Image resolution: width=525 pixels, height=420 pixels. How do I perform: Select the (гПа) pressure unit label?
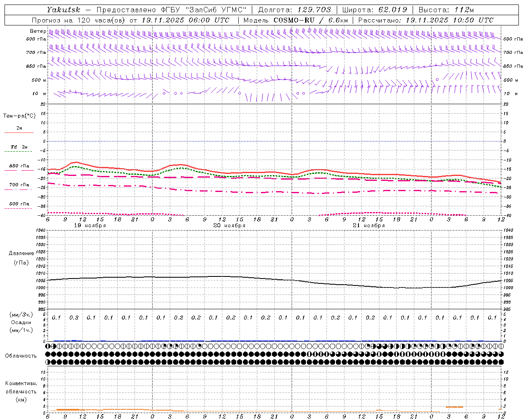pyautogui.click(x=21, y=262)
